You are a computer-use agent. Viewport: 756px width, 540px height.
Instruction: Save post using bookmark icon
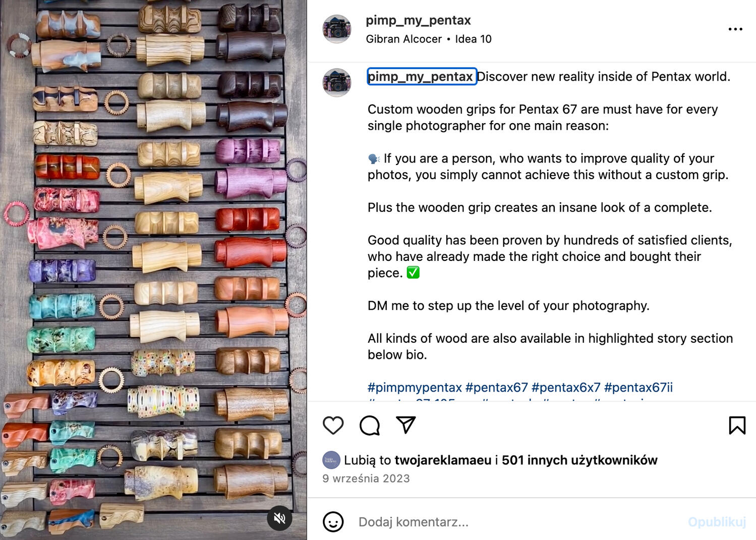pos(737,425)
